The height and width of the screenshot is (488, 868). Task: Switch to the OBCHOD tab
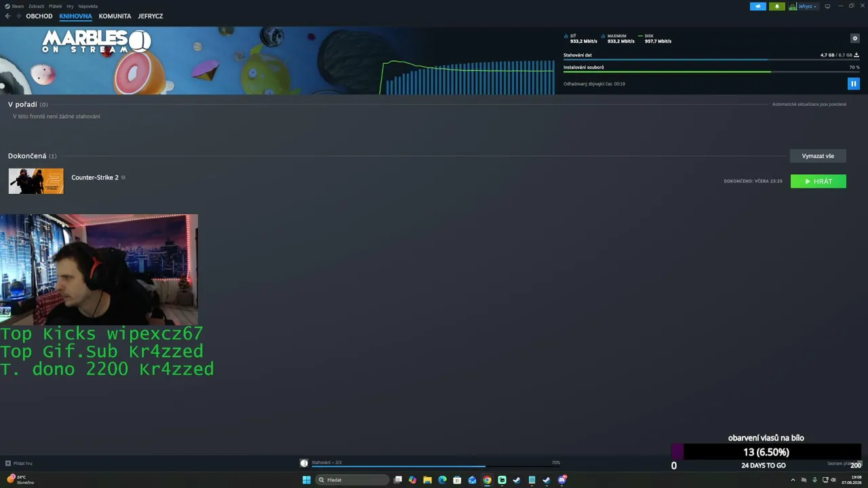39,16
